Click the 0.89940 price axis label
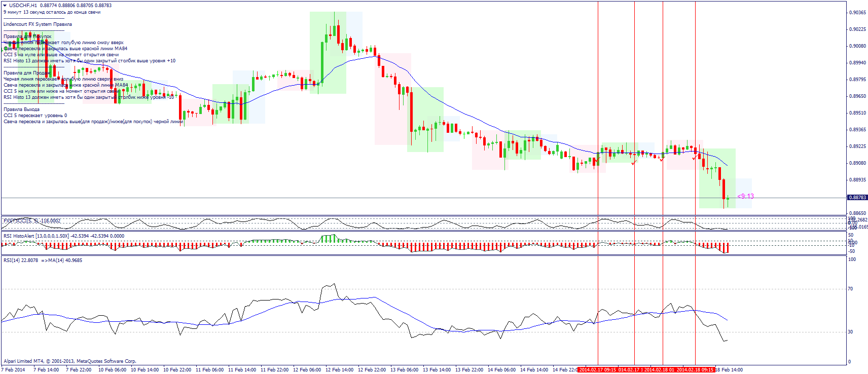This screenshot has height=374, width=868. 857,63
